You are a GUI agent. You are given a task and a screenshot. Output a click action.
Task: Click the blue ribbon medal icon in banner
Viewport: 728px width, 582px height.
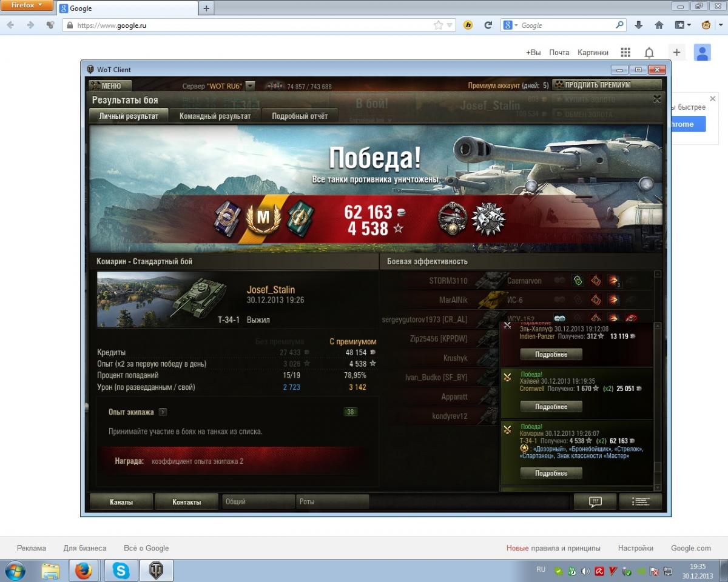point(227,218)
